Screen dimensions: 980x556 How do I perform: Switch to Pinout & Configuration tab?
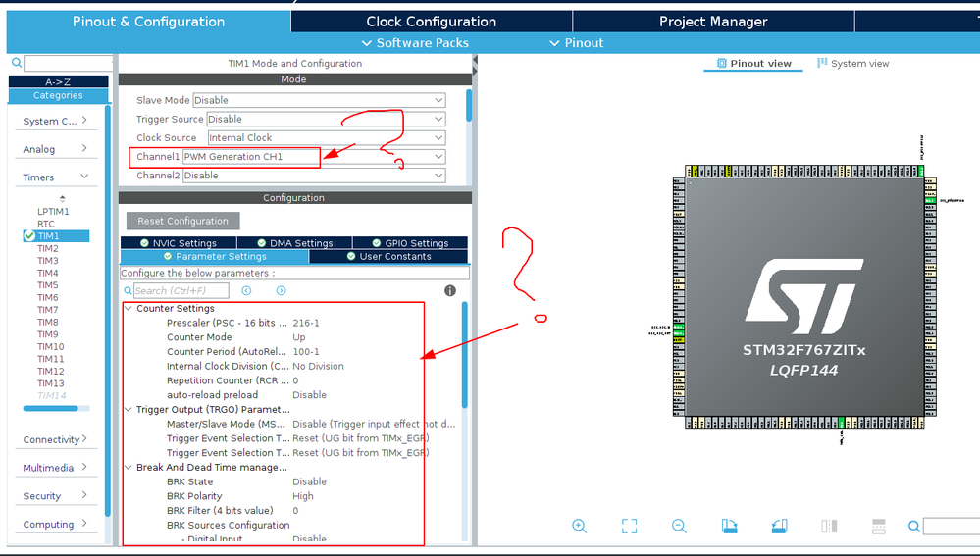click(x=149, y=22)
